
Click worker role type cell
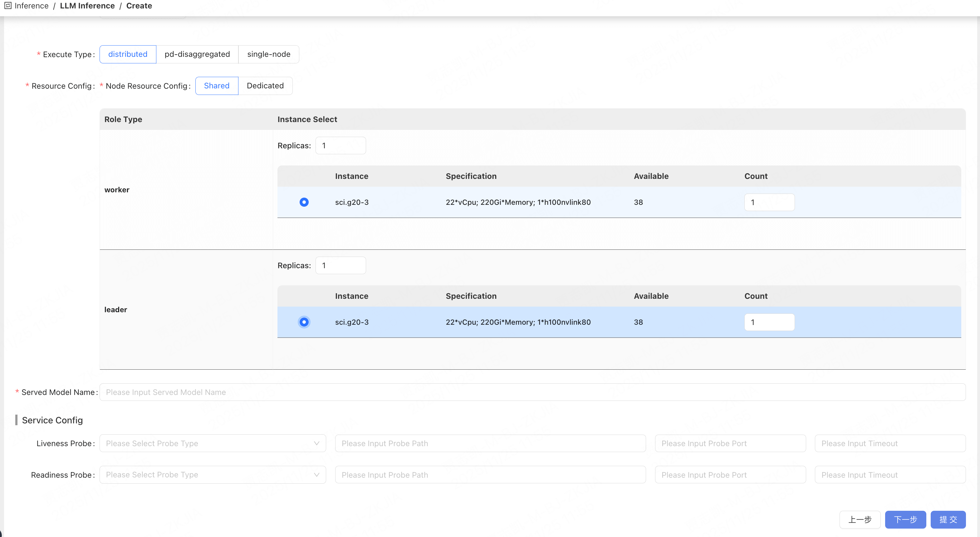coord(186,190)
